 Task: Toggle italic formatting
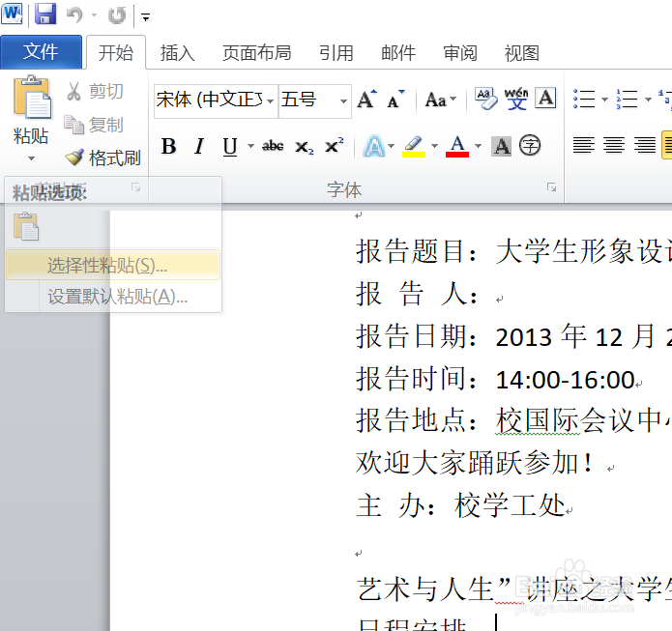198,146
